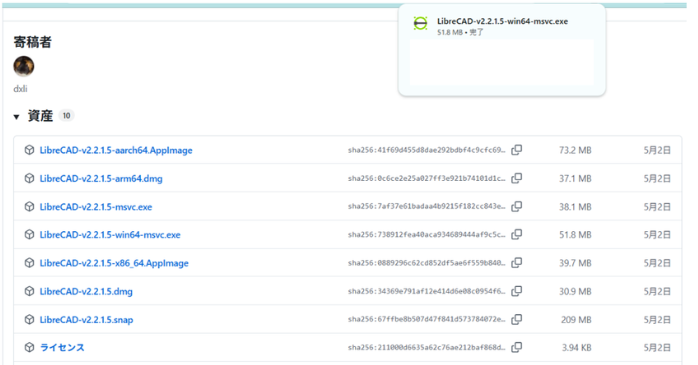Copy sha256 of win64-msvc.exe asset
Screen dimensions: 698x365
click(x=516, y=235)
